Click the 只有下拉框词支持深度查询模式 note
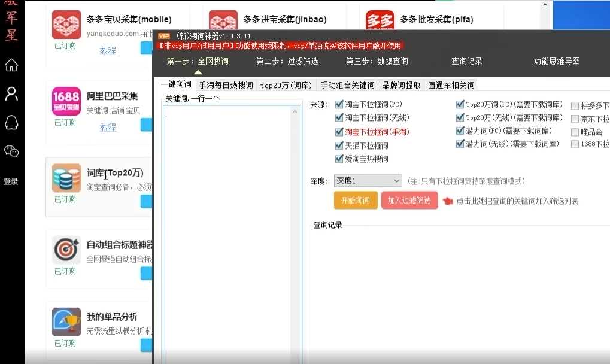The height and width of the screenshot is (364, 610). pyautogui.click(x=466, y=181)
